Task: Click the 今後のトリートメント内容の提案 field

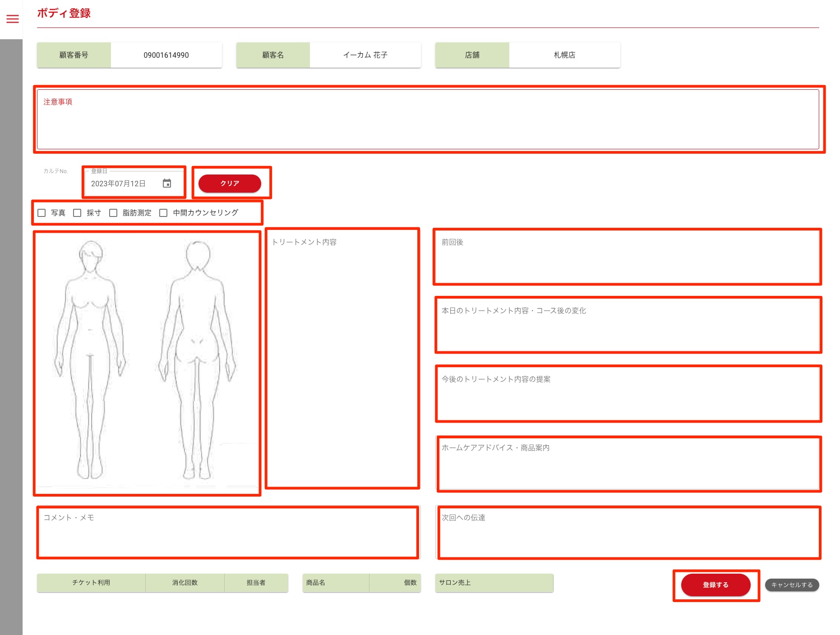Action: pos(627,394)
